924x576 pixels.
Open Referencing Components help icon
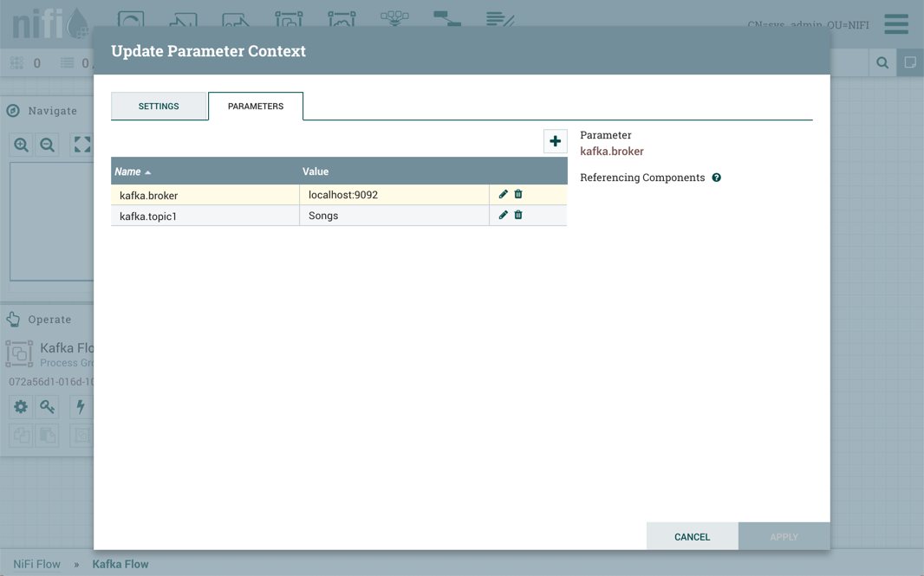point(717,178)
